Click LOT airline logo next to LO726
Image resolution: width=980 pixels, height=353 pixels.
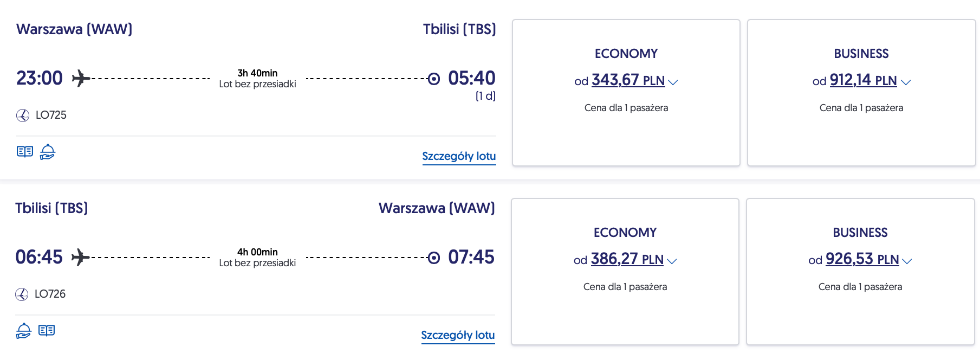pyautogui.click(x=22, y=294)
